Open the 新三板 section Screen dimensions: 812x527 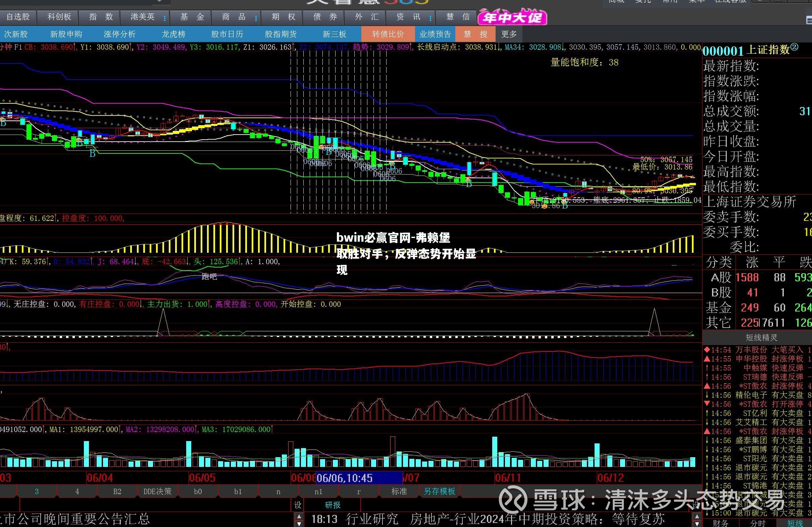tap(334, 34)
